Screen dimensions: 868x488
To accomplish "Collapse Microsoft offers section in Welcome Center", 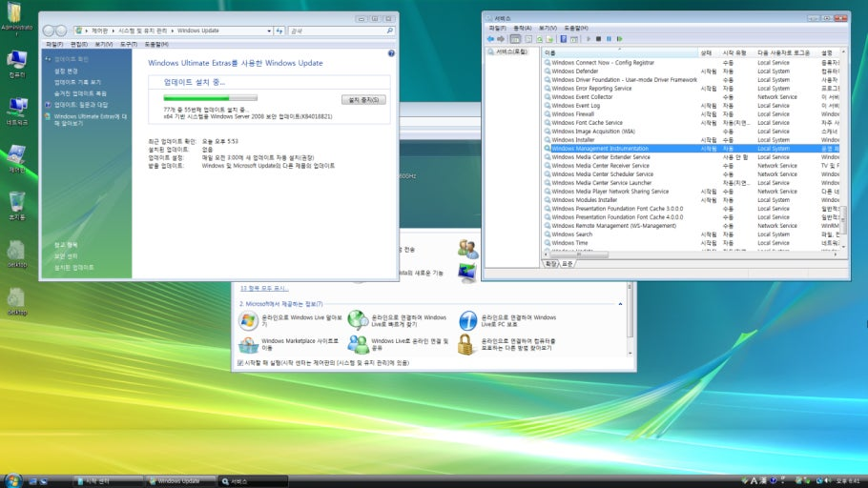I will [620, 304].
